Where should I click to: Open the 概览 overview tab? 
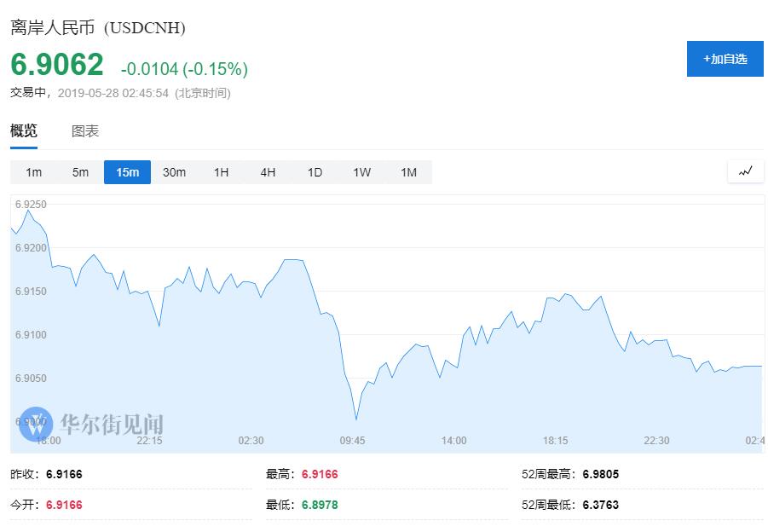pos(24,131)
